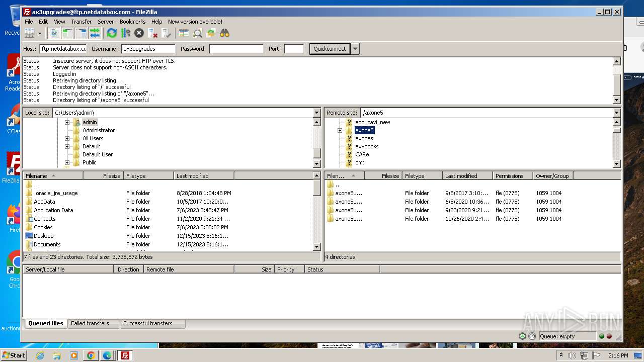
Task: Open Internet Explorer from the taskbar
Action: tap(40, 355)
